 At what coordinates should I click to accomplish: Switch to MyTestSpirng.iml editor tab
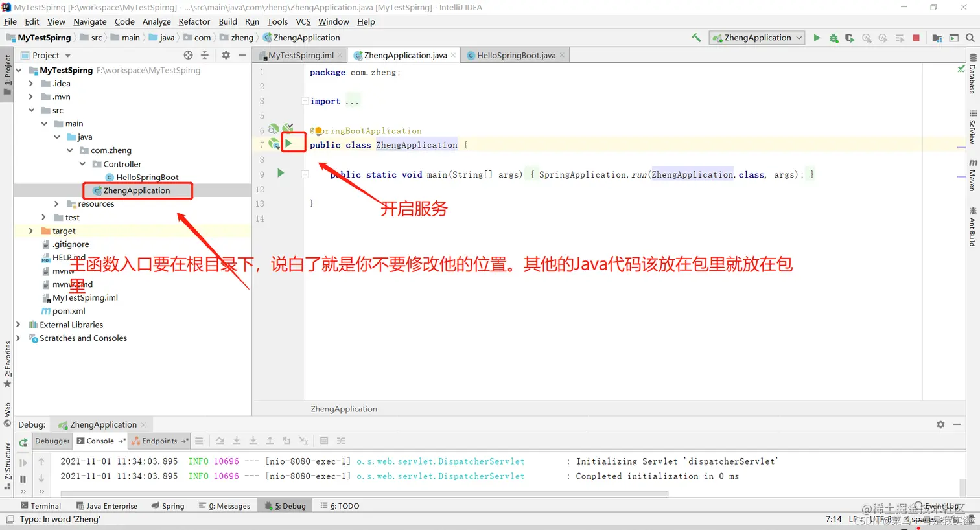pyautogui.click(x=301, y=55)
